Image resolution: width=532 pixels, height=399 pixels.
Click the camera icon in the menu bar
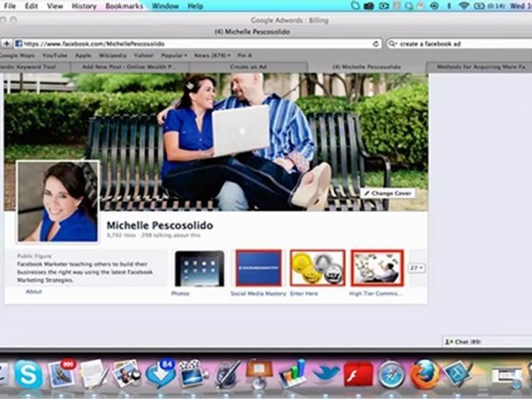coord(369,6)
